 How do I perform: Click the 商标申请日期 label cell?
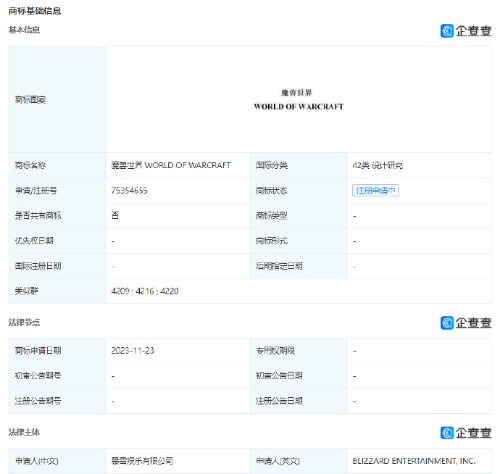(57, 351)
